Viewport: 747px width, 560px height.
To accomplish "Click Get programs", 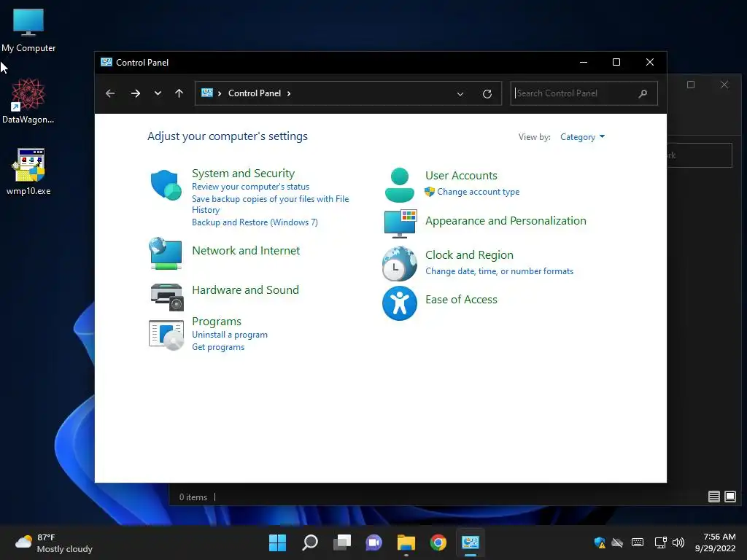I will click(x=218, y=347).
